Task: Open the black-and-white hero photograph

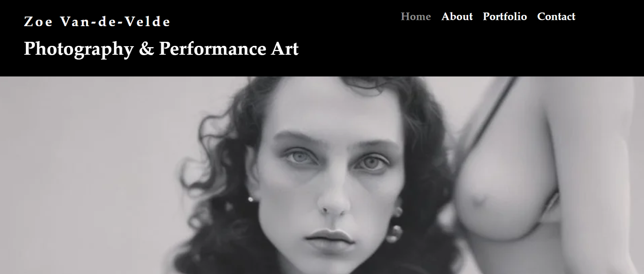Action: (x=322, y=175)
